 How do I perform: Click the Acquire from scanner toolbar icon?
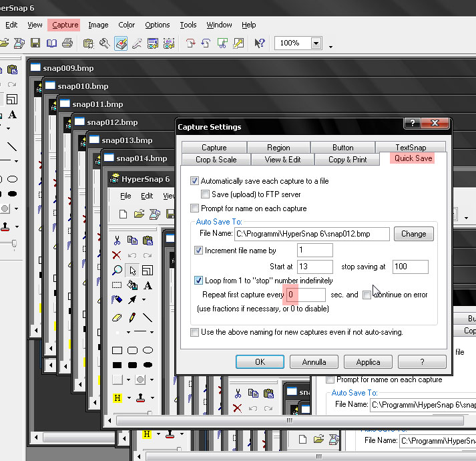pyautogui.click(x=19, y=43)
